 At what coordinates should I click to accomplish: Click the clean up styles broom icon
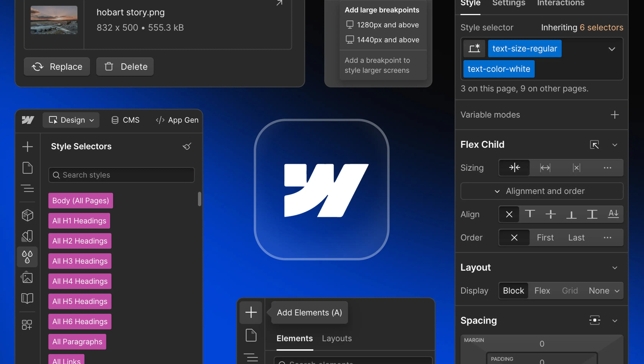tap(187, 146)
